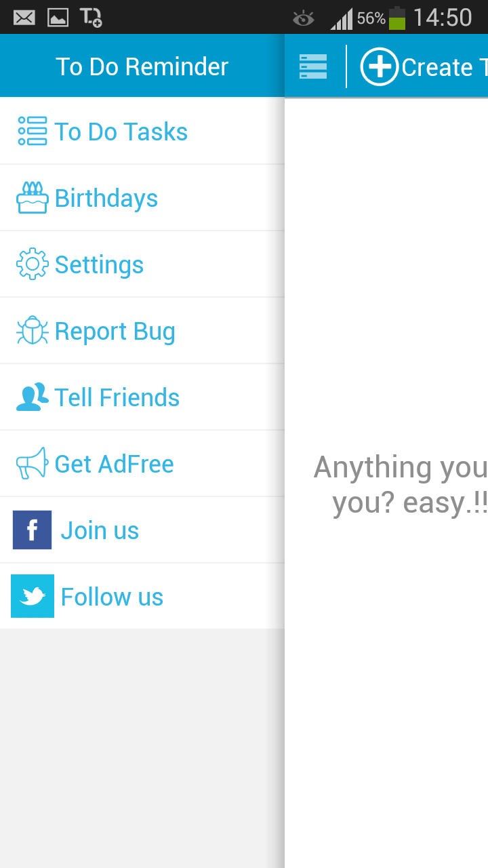Viewport: 488px width, 868px height.
Task: Tap the megaphone Get AdFree icon
Action: [33, 463]
